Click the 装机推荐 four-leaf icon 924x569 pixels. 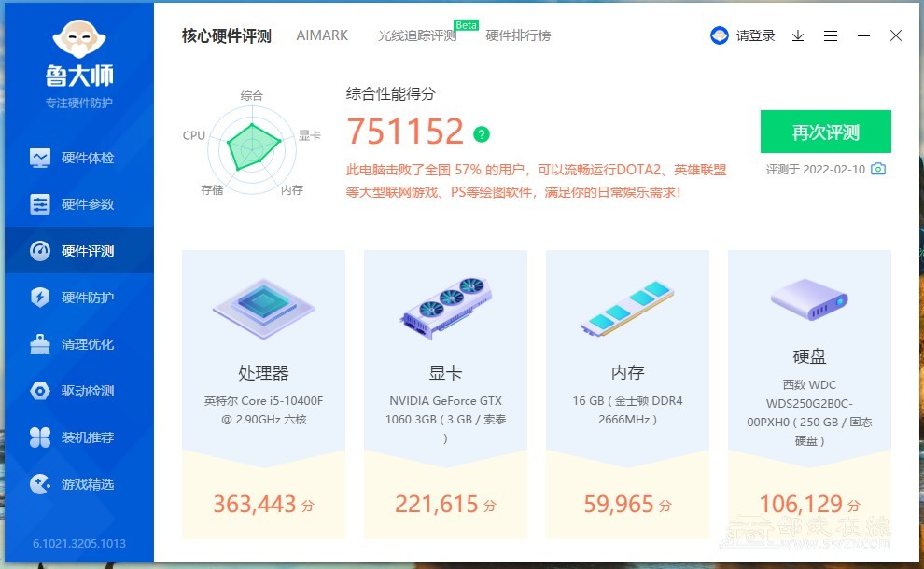40,437
